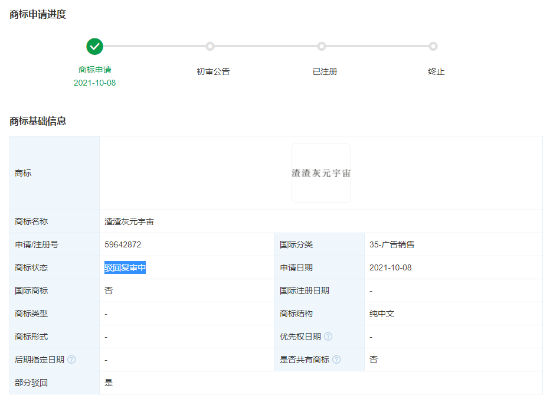Select the 已注册 progress step marker
550x418 pixels.
321,46
